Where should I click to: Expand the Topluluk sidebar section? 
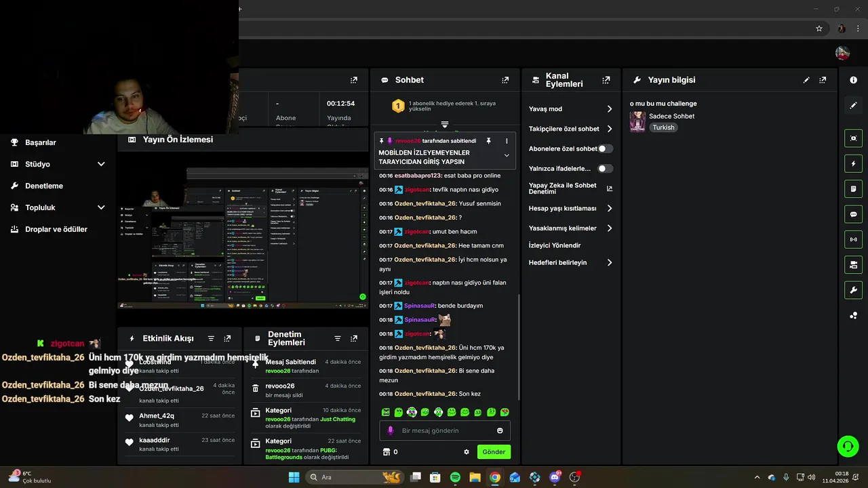pos(101,207)
